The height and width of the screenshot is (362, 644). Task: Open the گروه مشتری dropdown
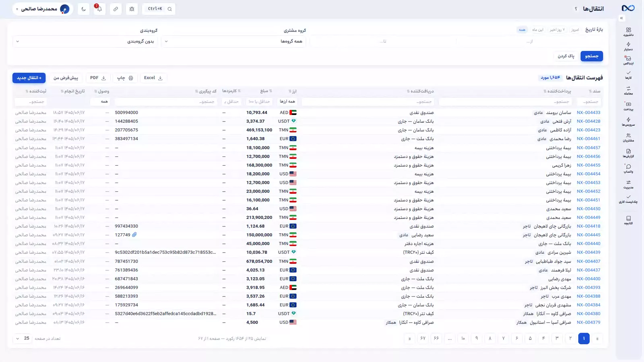pos(234,41)
